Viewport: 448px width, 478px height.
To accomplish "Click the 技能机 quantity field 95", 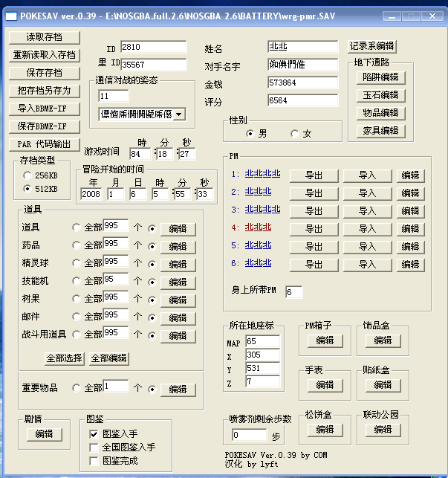I will 115,279.
